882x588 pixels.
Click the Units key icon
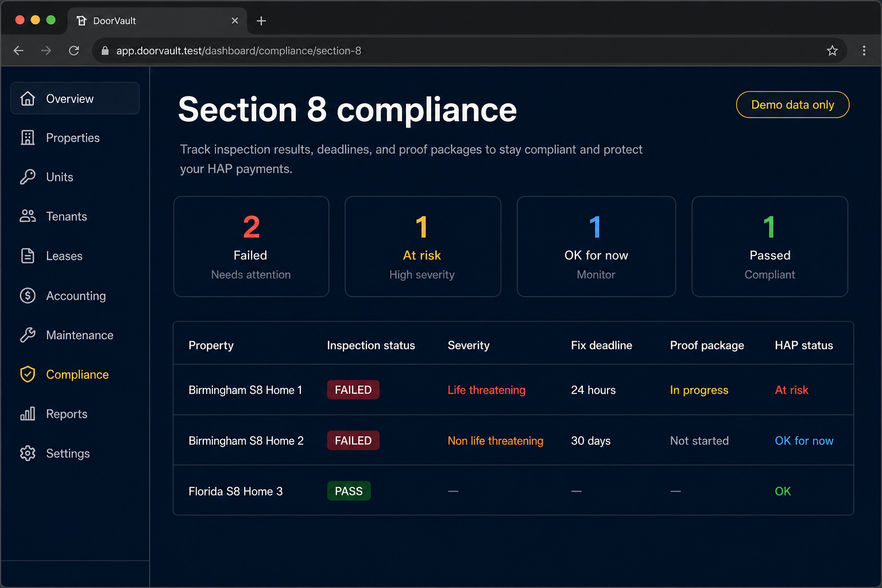[x=28, y=177]
